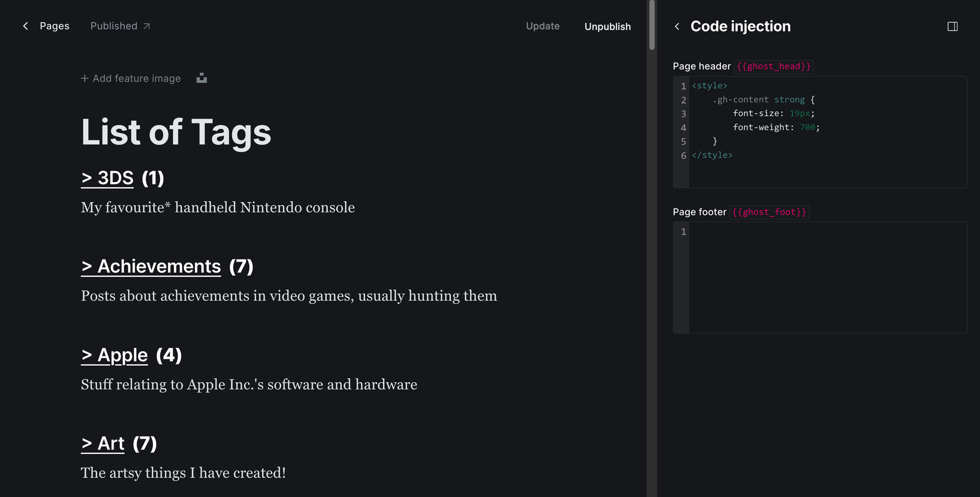Save changes with the Update button
980x497 pixels.
click(x=542, y=26)
